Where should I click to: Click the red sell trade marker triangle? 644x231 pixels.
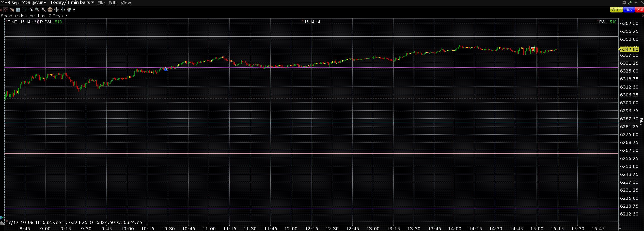533,49
